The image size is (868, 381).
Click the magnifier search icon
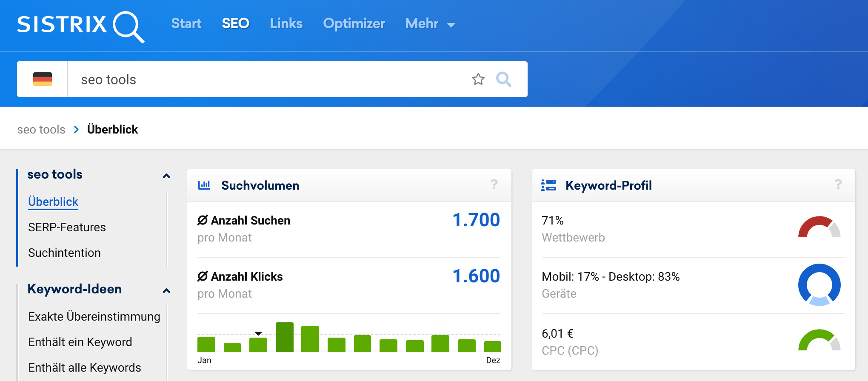point(503,79)
